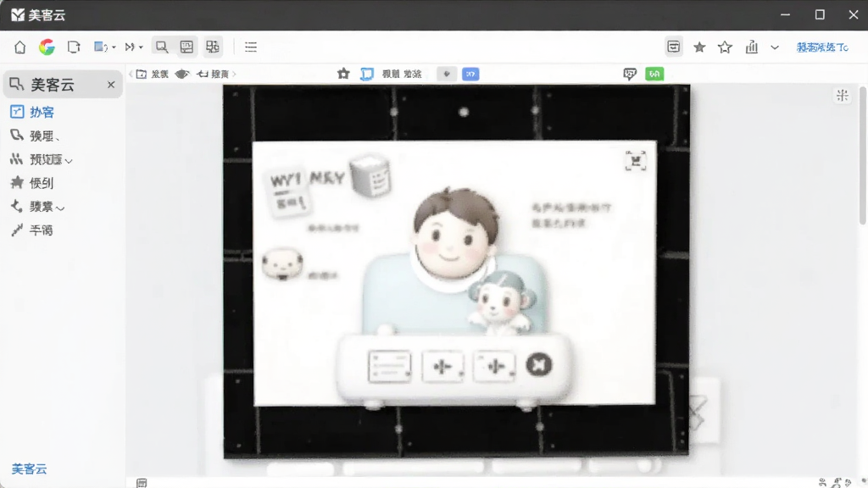The width and height of the screenshot is (868, 488).
Task: Click the first plus button on tray
Action: tap(442, 366)
